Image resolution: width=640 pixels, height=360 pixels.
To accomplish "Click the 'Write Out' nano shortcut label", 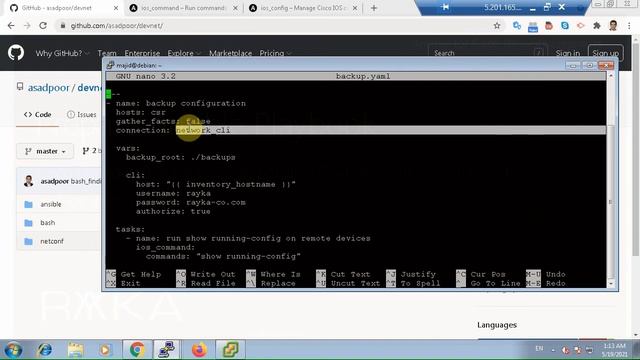I will click(213, 274).
